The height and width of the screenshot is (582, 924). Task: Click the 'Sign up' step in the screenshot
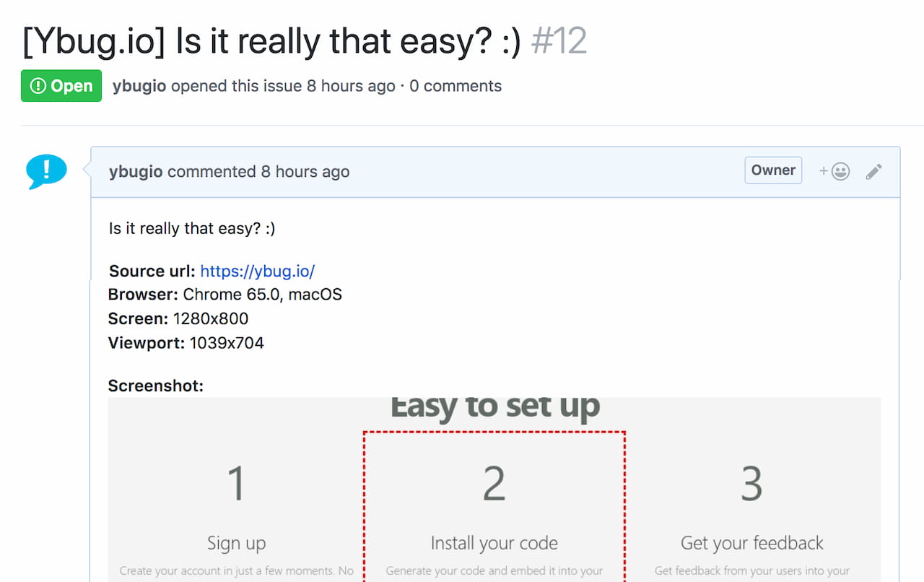coord(236,542)
